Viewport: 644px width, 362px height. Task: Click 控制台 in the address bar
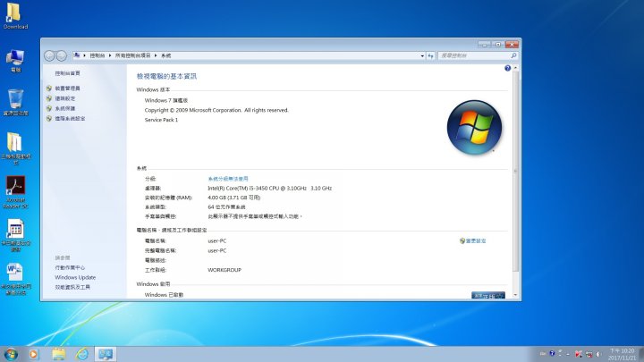tap(97, 55)
